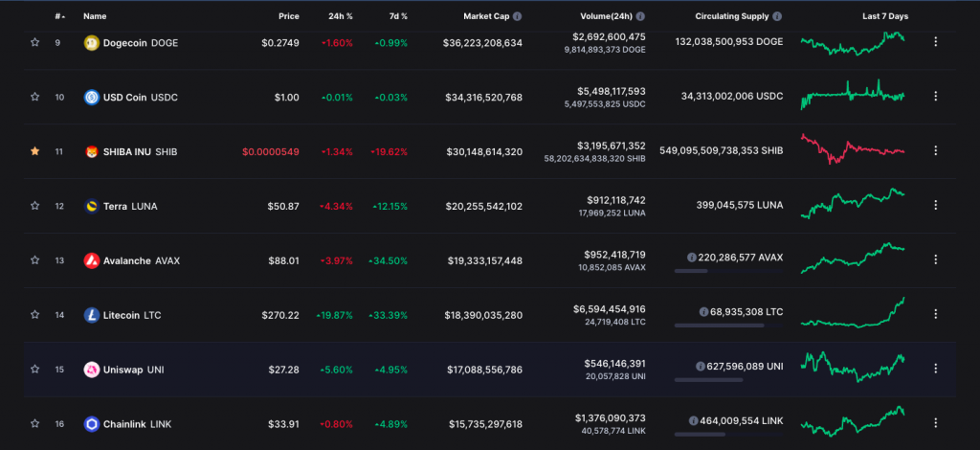Click Avalanche circulating supply progress bar
Image resolution: width=980 pixels, height=450 pixels.
[x=728, y=271]
